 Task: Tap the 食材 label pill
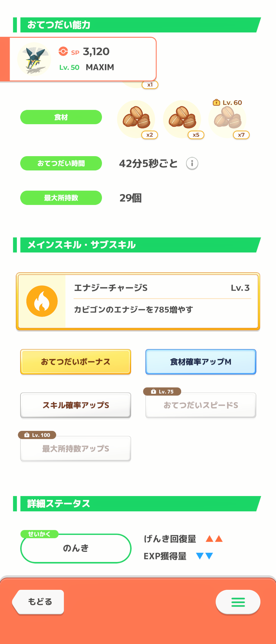61,117
